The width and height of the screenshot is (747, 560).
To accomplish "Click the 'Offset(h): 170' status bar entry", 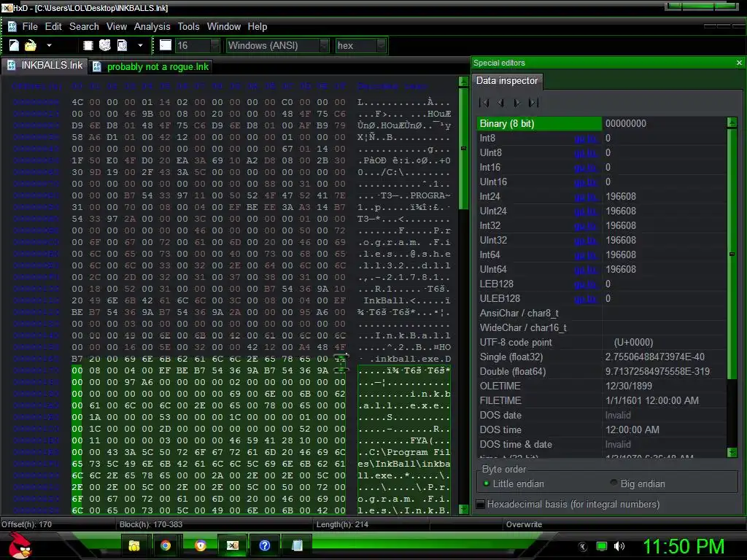I will pyautogui.click(x=27, y=524).
